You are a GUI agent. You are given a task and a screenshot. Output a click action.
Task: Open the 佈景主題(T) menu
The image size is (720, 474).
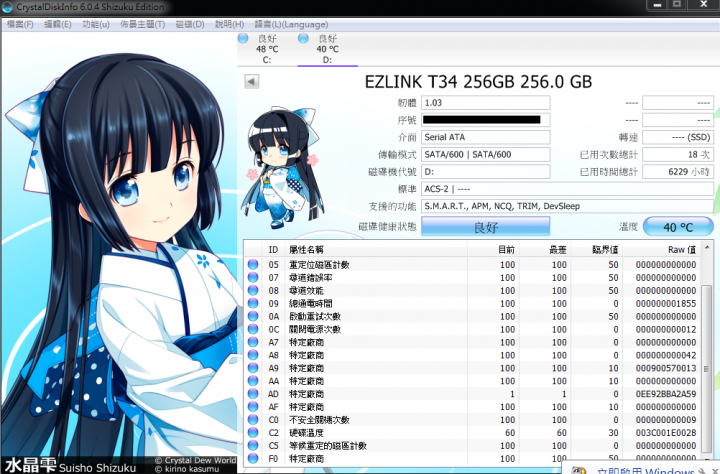142,24
